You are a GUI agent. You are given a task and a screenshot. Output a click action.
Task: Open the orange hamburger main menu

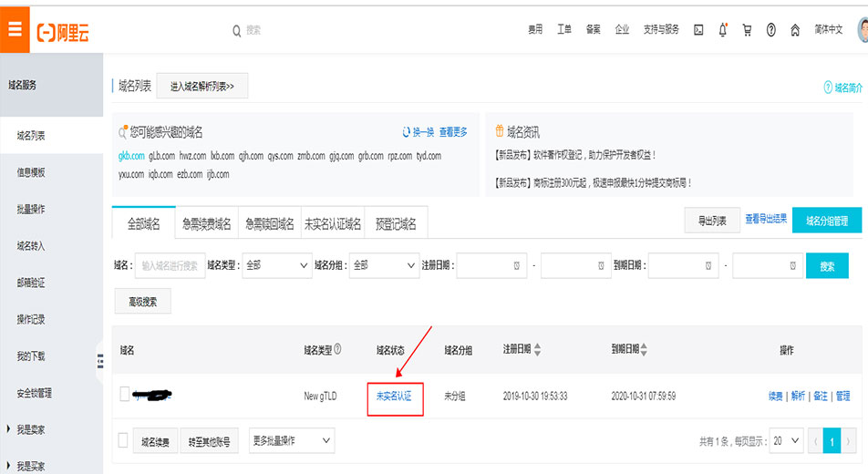point(14,29)
